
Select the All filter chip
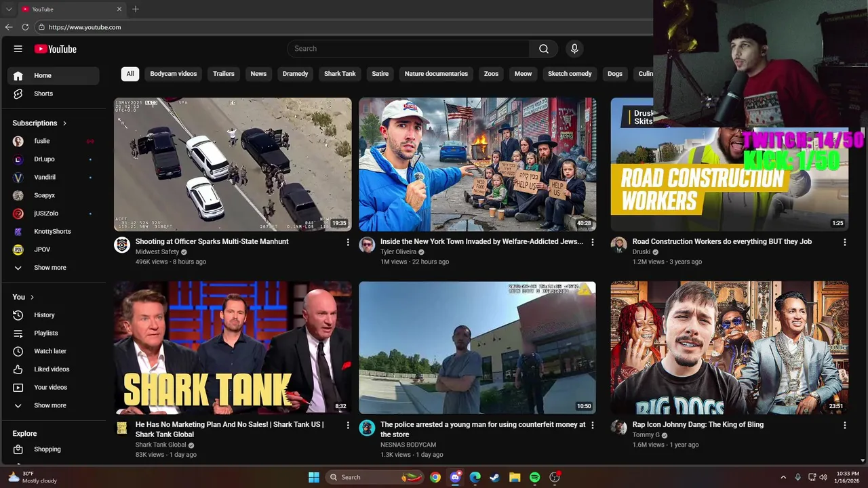click(x=130, y=74)
